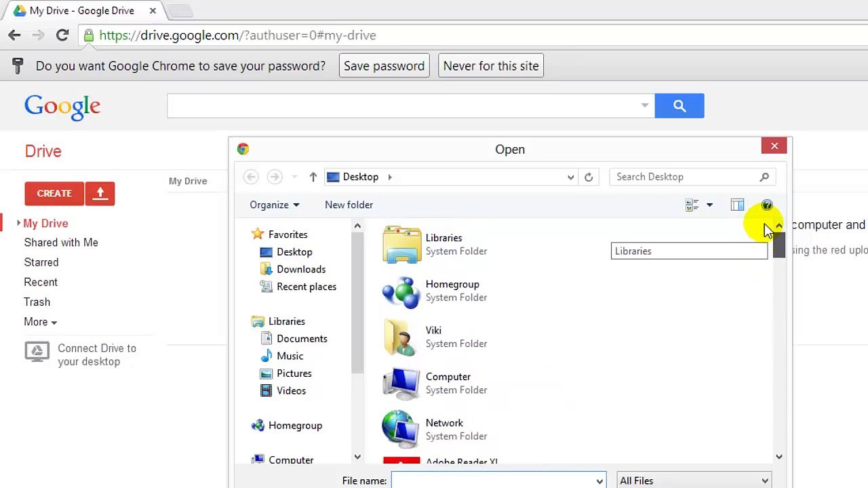Screen dimensions: 868x488
Task: Open the Drive Trash
Action: [x=37, y=302]
